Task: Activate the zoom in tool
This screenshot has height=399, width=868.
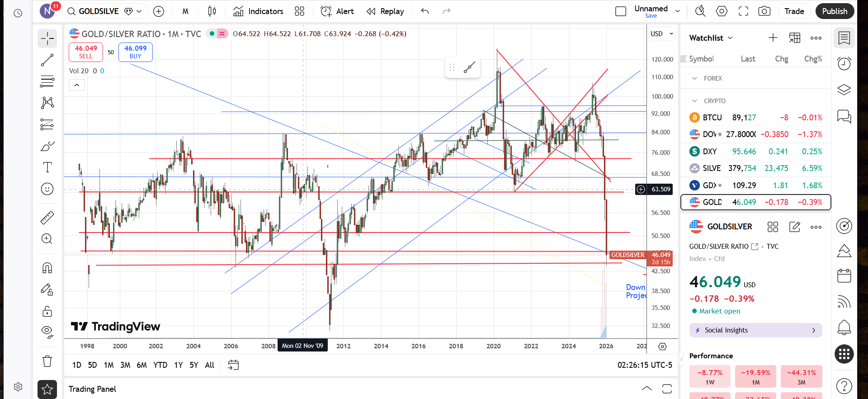Action: click(x=47, y=239)
